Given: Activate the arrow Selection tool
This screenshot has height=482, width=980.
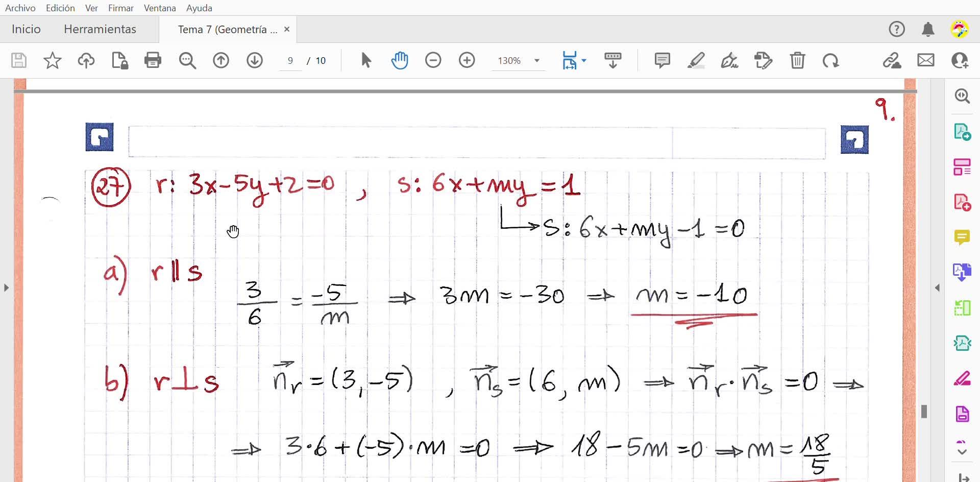Looking at the screenshot, I should tap(366, 60).
